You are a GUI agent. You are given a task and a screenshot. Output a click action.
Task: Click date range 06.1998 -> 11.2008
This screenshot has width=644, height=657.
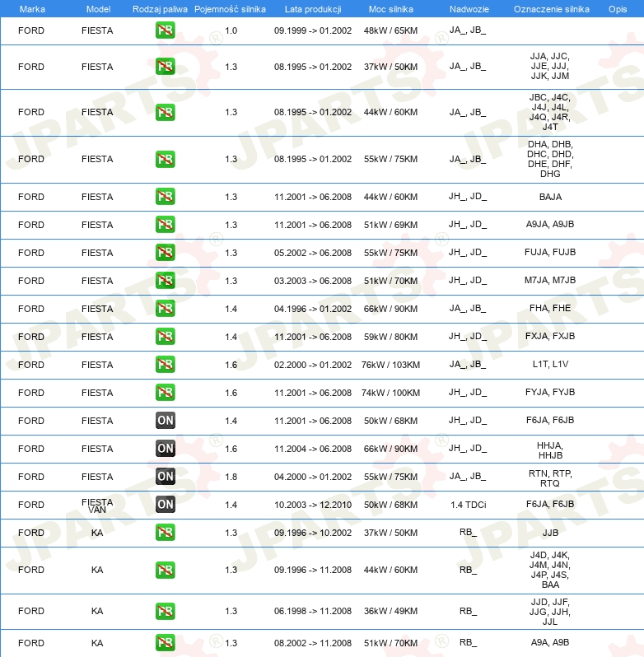click(x=313, y=612)
